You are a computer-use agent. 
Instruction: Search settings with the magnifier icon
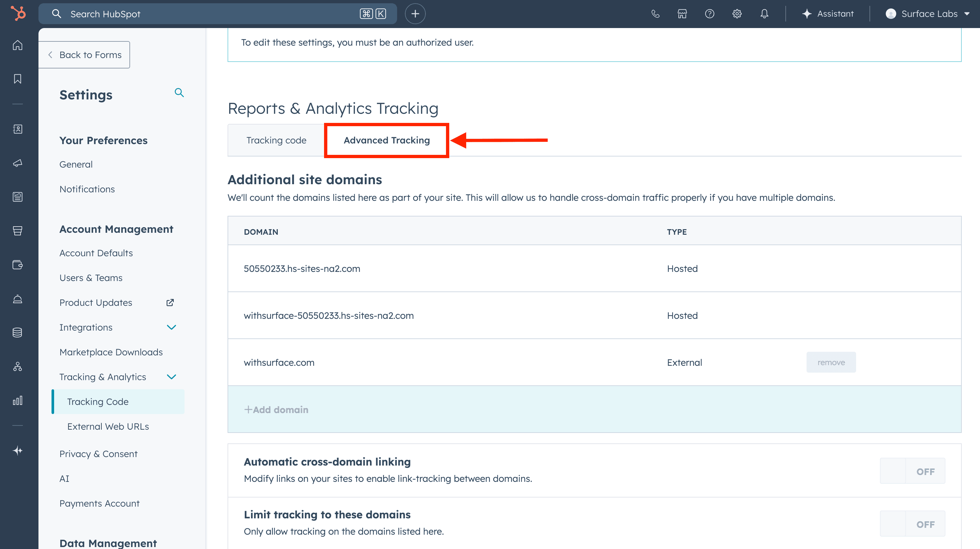click(179, 93)
